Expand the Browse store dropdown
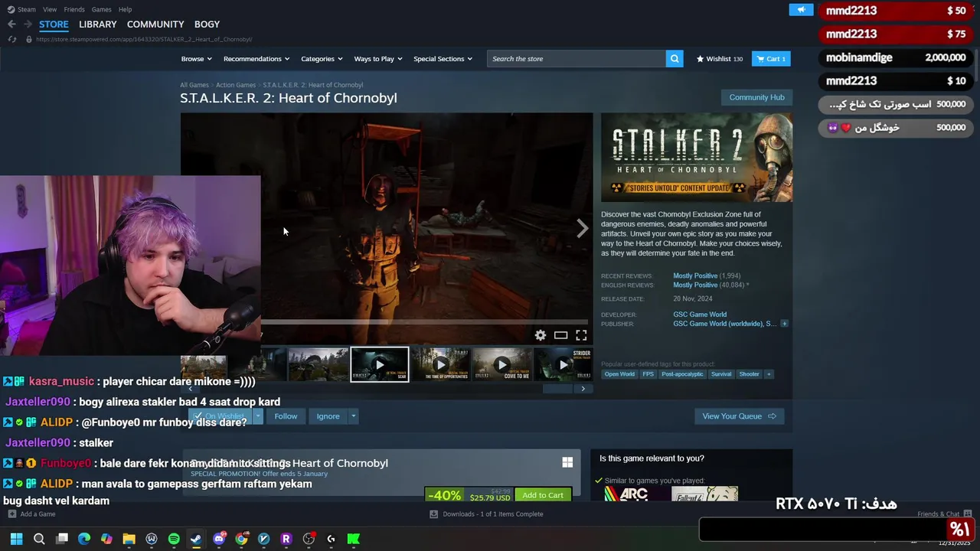The width and height of the screenshot is (980, 551). click(197, 59)
